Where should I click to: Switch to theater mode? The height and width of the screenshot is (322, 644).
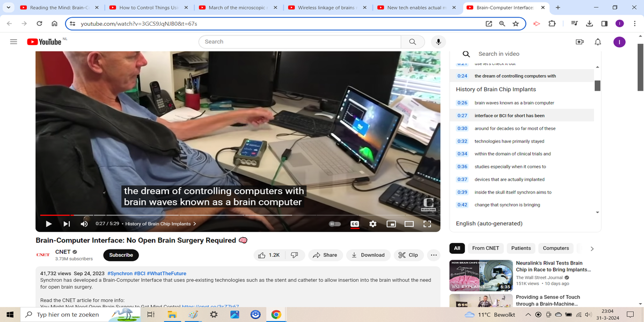(409, 224)
